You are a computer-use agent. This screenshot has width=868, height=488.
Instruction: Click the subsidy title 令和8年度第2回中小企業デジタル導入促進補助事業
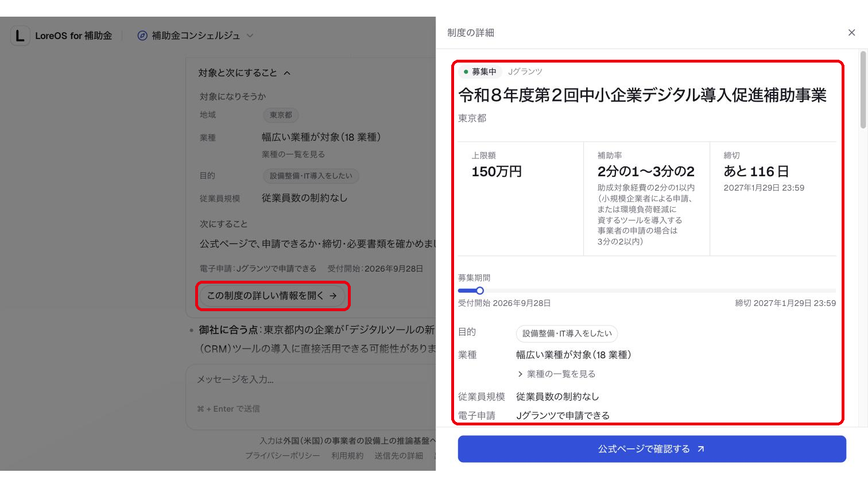[642, 95]
